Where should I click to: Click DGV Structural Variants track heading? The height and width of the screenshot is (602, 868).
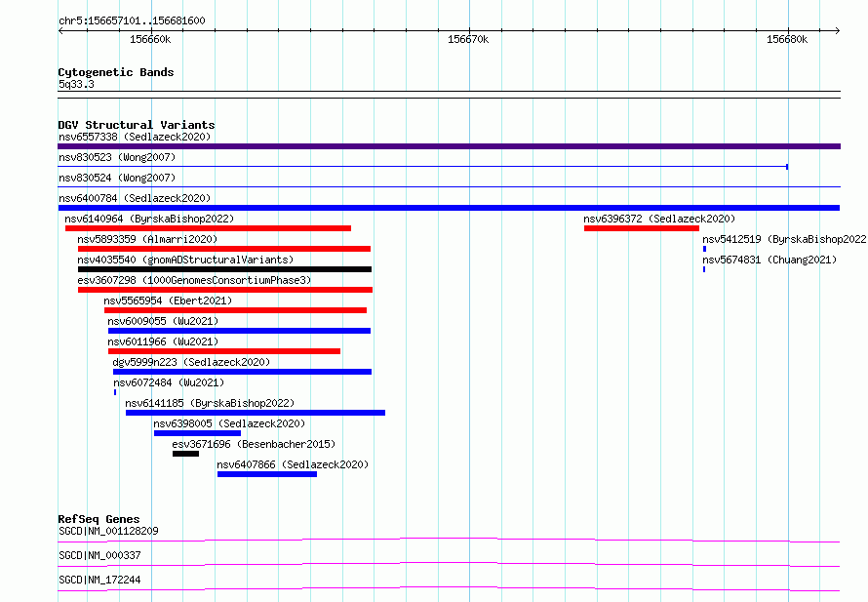click(137, 125)
